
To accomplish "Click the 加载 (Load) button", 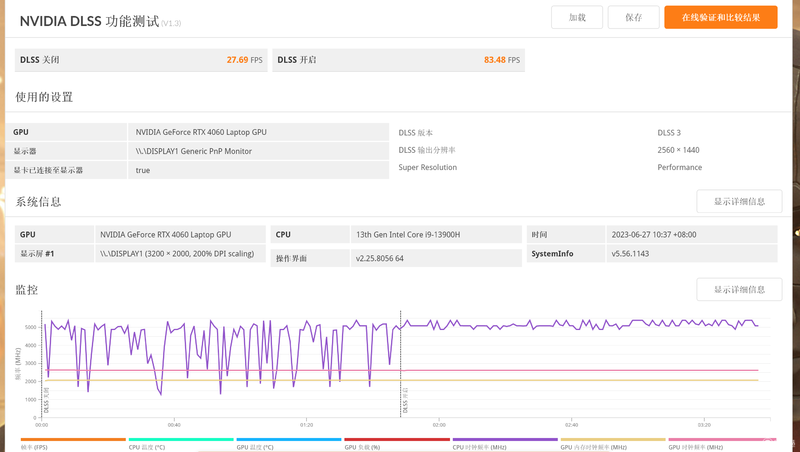I will coord(577,17).
